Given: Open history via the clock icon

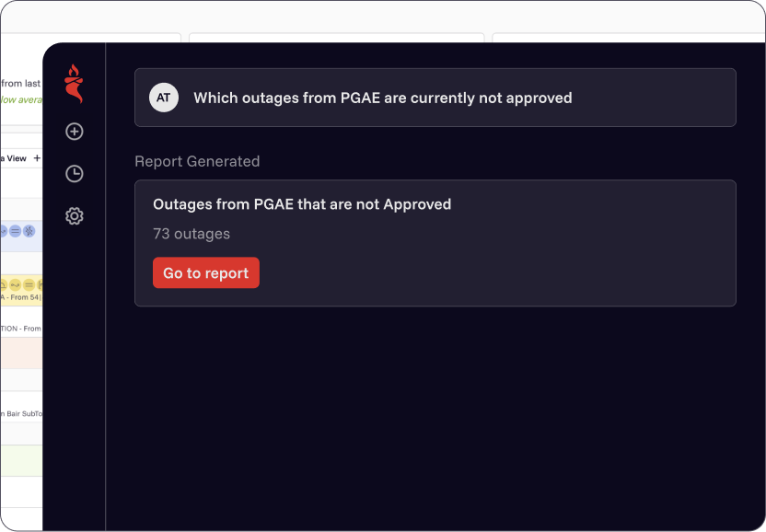Looking at the screenshot, I should pyautogui.click(x=75, y=173).
